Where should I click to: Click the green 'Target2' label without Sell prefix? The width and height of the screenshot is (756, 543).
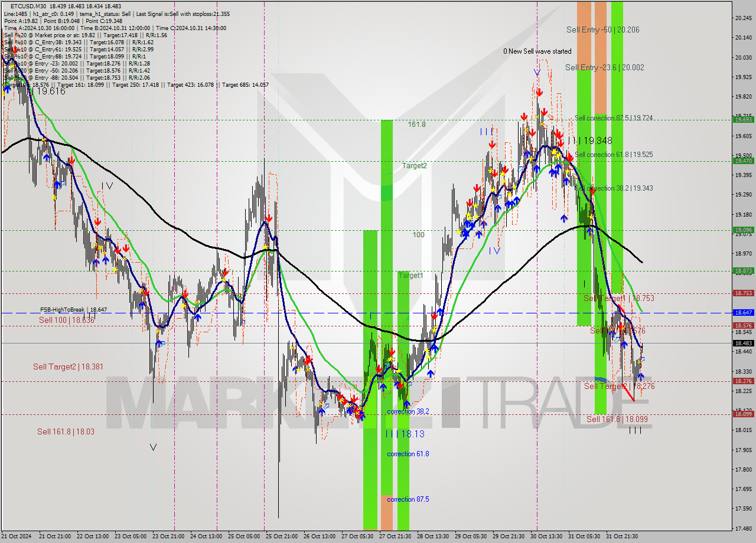pyautogui.click(x=414, y=166)
